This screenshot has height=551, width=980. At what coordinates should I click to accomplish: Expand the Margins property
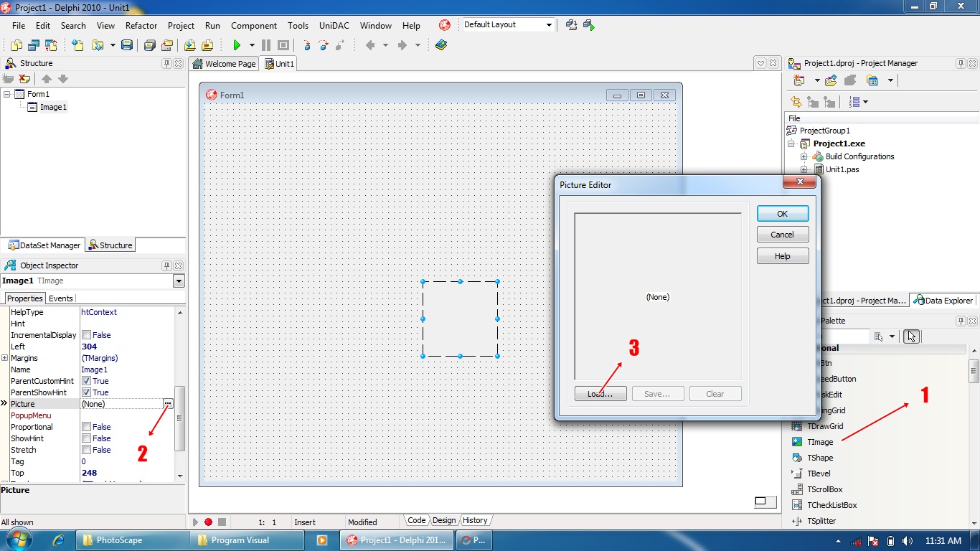point(5,358)
